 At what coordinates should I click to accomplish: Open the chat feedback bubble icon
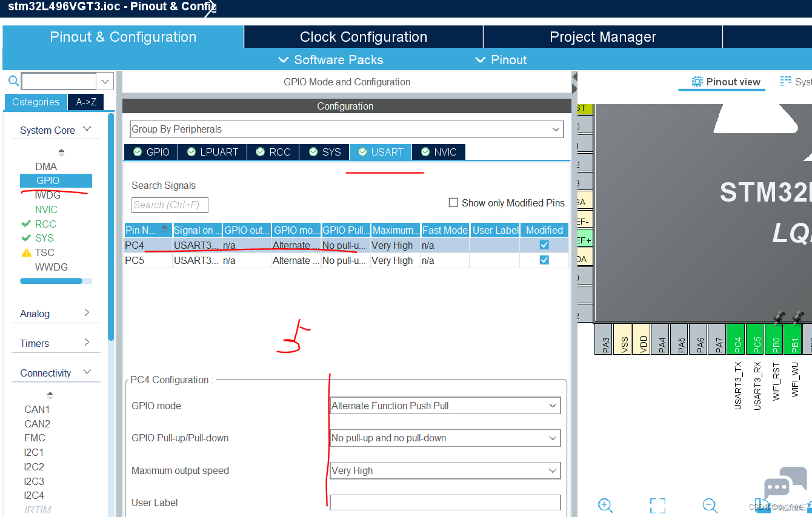click(x=785, y=482)
